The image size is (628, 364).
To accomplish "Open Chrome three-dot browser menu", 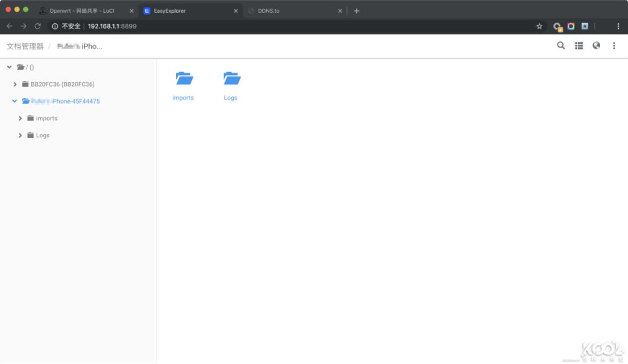I will point(618,26).
